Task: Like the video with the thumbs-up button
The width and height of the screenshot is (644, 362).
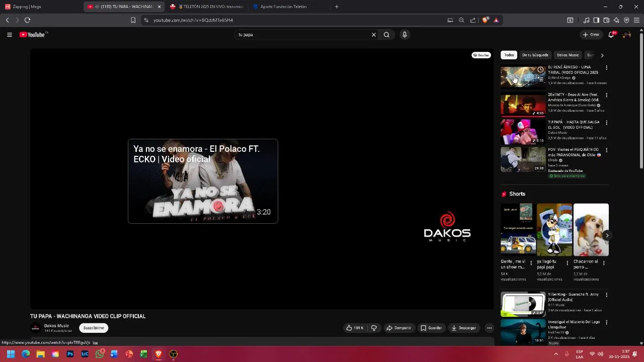Action: [x=355, y=328]
